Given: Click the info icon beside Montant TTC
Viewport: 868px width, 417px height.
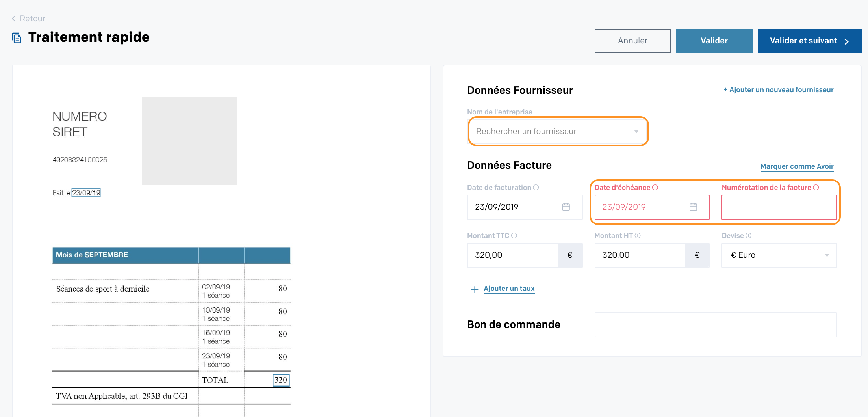Looking at the screenshot, I should pos(514,236).
